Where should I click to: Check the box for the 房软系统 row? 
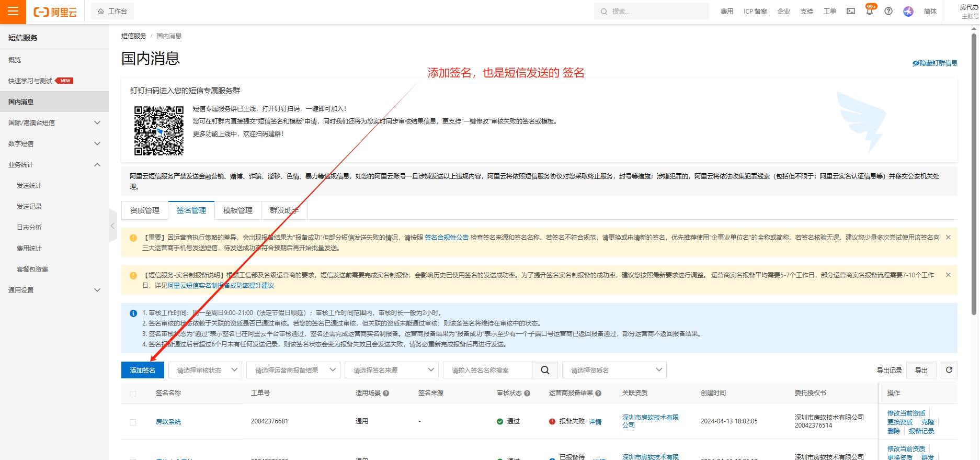tap(133, 422)
